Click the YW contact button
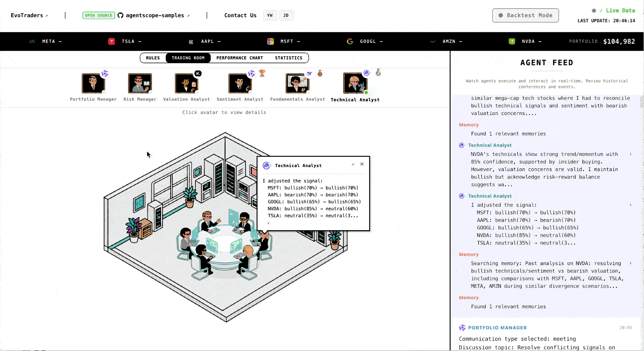The image size is (644, 351). (270, 15)
